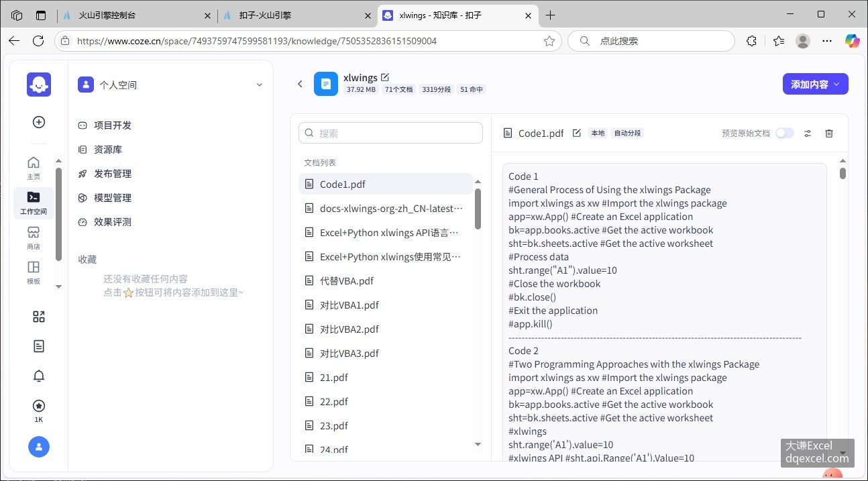Open browser extensions puzzle icon
The height and width of the screenshot is (481, 868).
(752, 41)
